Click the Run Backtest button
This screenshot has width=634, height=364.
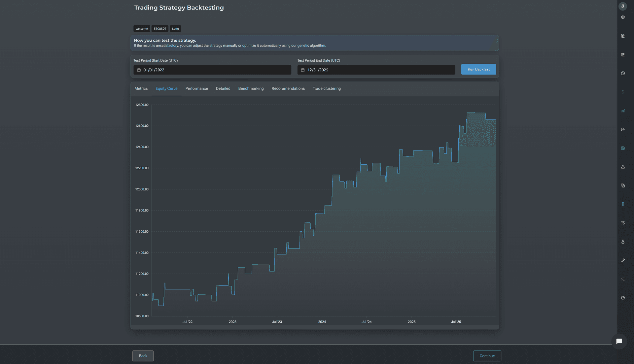(x=478, y=69)
